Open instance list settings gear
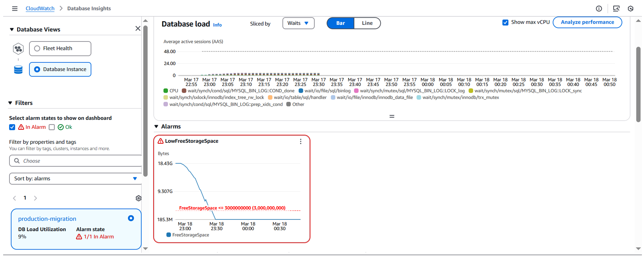 click(x=138, y=198)
